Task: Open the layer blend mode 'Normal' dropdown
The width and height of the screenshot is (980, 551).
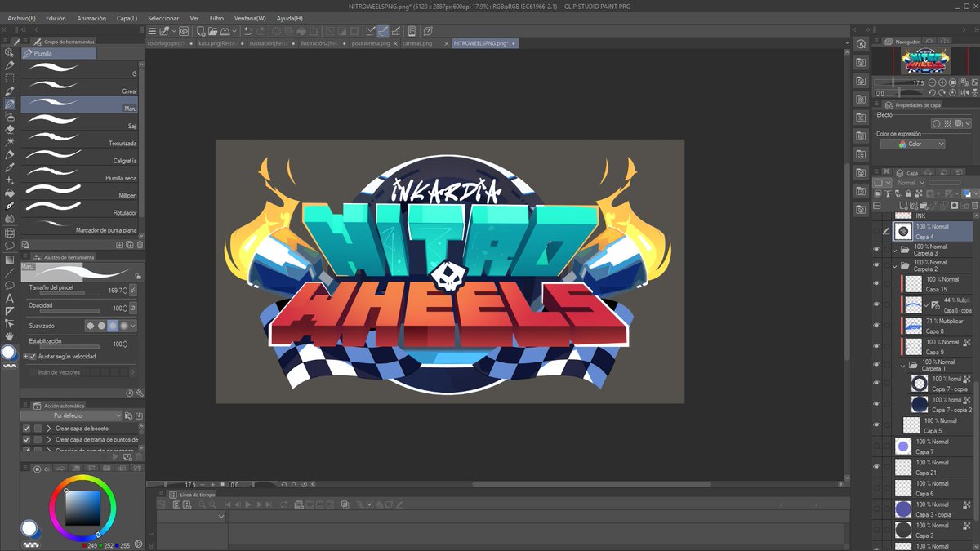Action: coord(911,183)
